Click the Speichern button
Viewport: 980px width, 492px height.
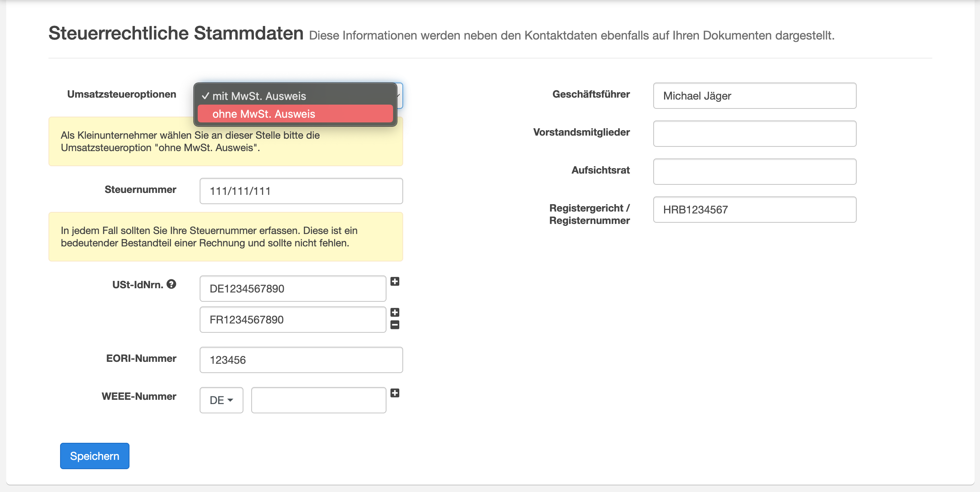pyautogui.click(x=95, y=456)
